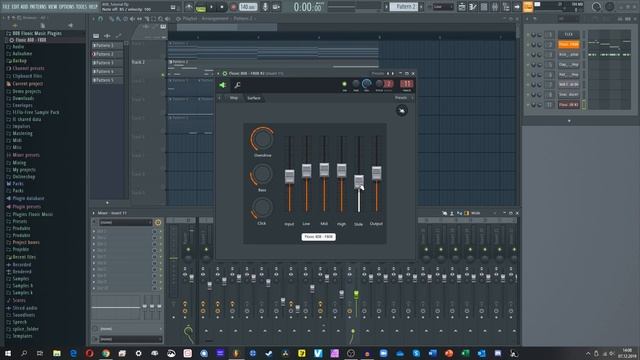Viewport: 640px width, 360px height.
Task: Select orange channel button in channel rack
Action: point(569,44)
